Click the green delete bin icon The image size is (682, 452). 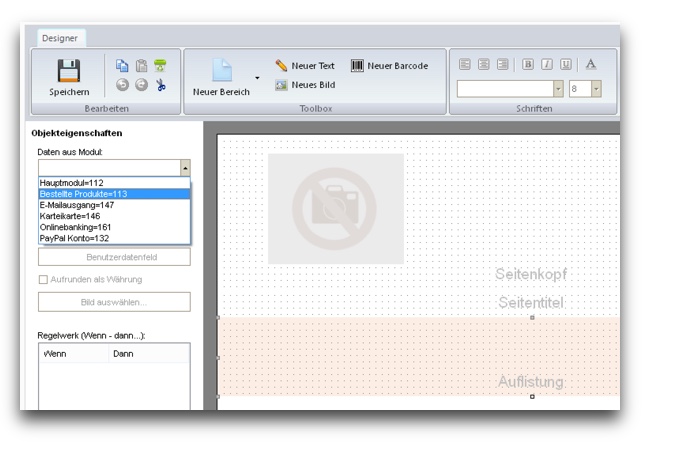tap(160, 65)
